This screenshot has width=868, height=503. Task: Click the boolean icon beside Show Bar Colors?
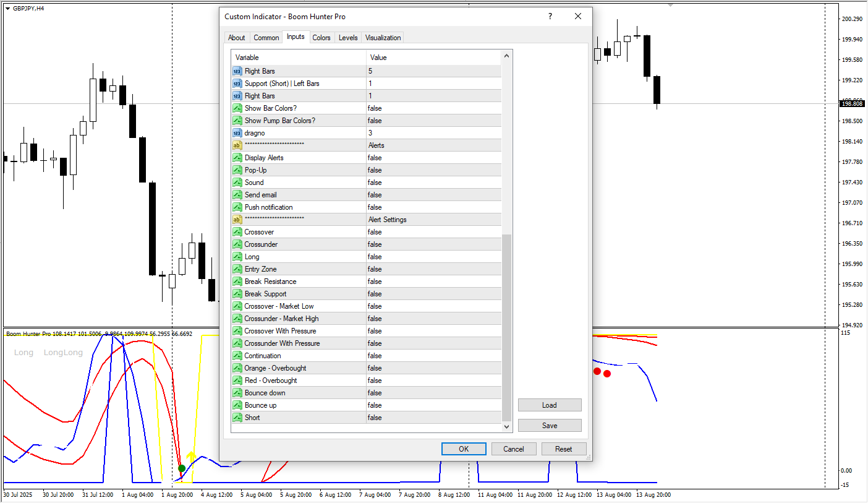pyautogui.click(x=237, y=108)
